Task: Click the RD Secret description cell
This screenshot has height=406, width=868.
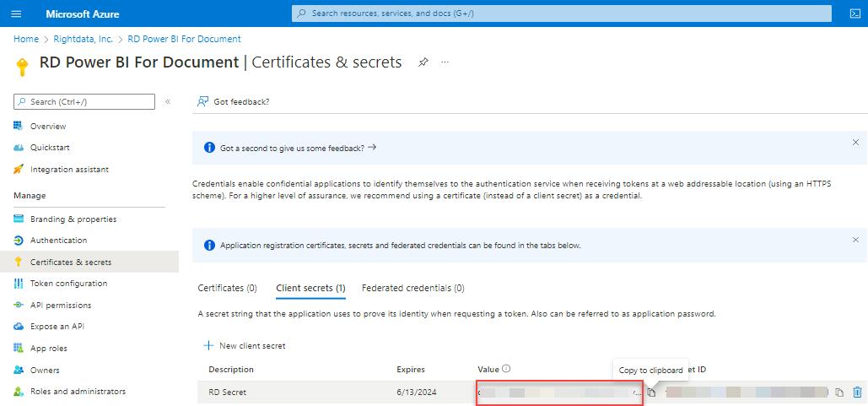Action: point(228,392)
